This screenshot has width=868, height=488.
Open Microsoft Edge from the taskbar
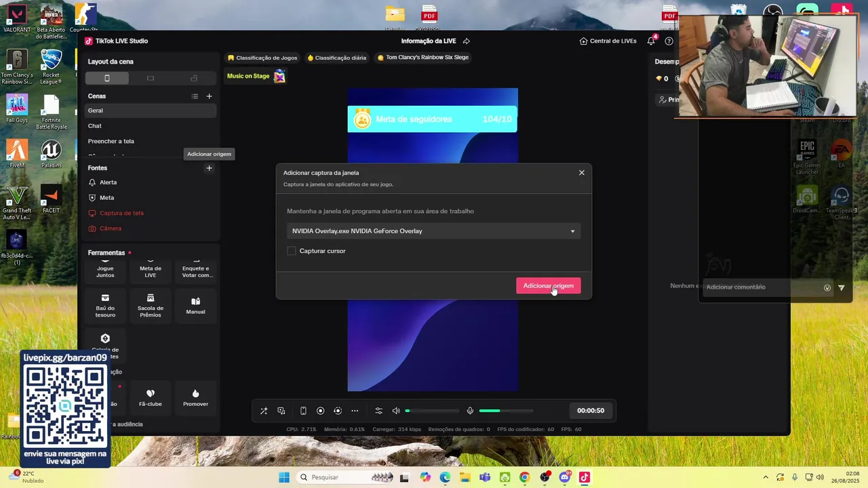445,477
